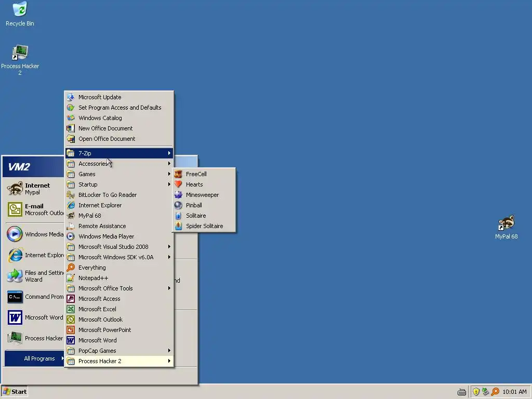Expand the Accessories submenu
The height and width of the screenshot is (399, 532).
tap(119, 164)
